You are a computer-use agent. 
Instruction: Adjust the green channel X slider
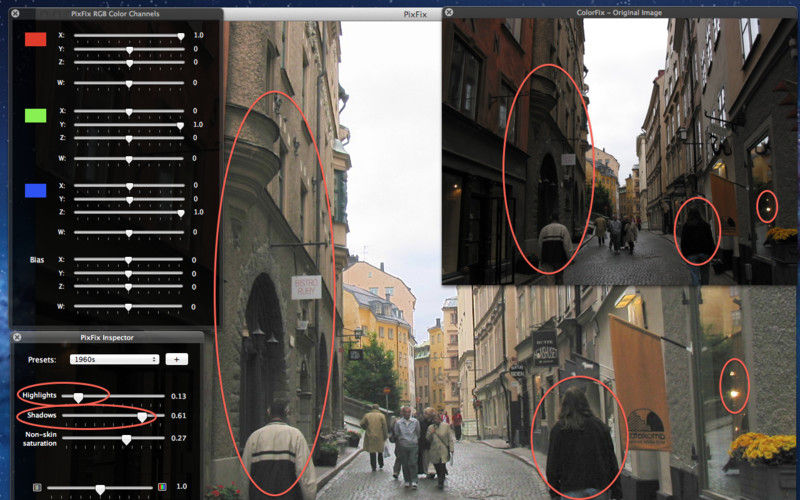point(129,111)
